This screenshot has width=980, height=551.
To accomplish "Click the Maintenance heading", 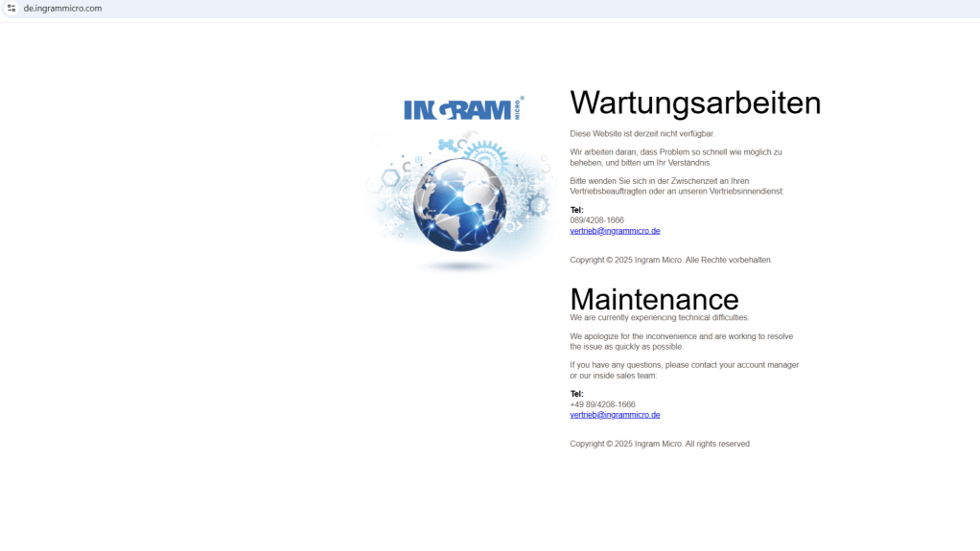I will click(654, 298).
